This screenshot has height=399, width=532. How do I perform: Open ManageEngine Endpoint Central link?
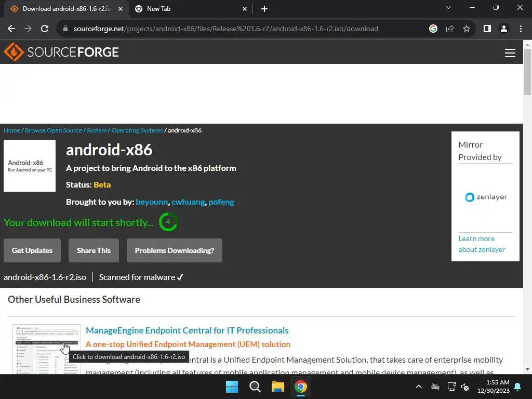pos(187,330)
